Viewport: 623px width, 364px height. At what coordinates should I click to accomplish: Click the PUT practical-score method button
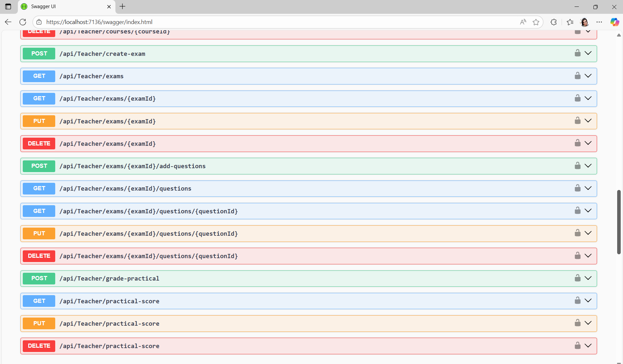coord(39,323)
